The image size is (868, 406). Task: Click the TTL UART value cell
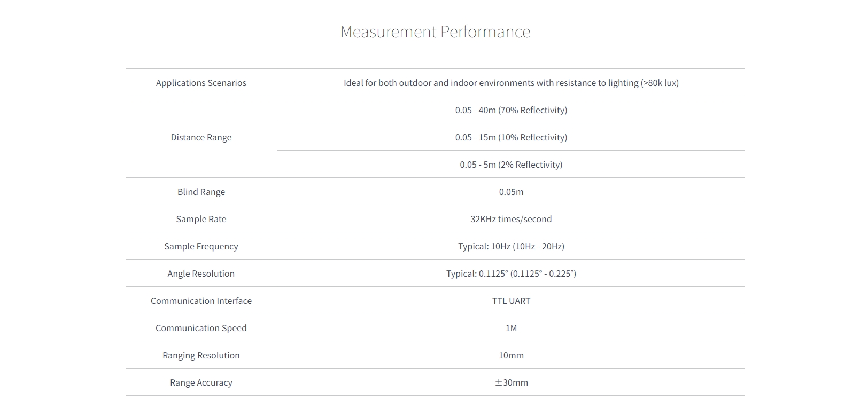[x=511, y=301]
